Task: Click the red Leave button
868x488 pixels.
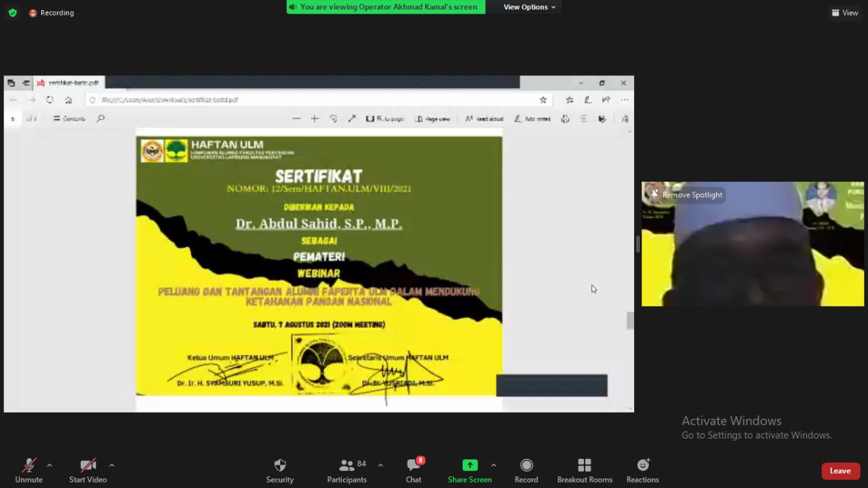Action: tap(841, 471)
